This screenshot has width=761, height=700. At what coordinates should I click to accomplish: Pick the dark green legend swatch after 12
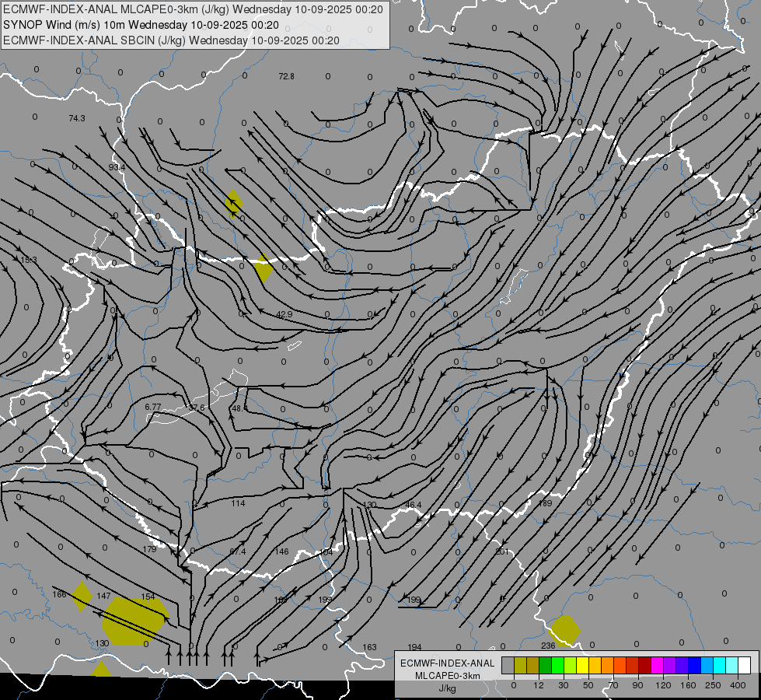pyautogui.click(x=545, y=665)
